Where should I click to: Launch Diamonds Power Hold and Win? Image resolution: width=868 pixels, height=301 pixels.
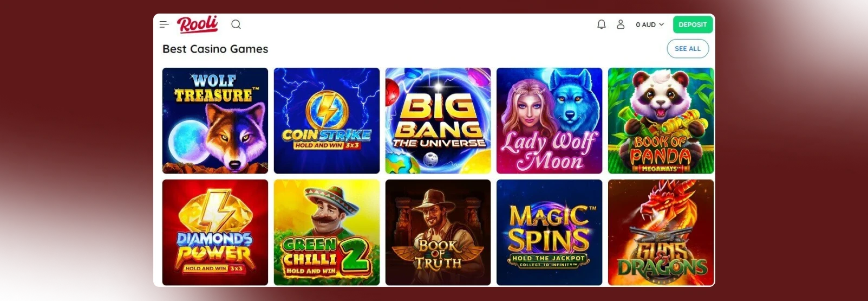pyautogui.click(x=215, y=232)
